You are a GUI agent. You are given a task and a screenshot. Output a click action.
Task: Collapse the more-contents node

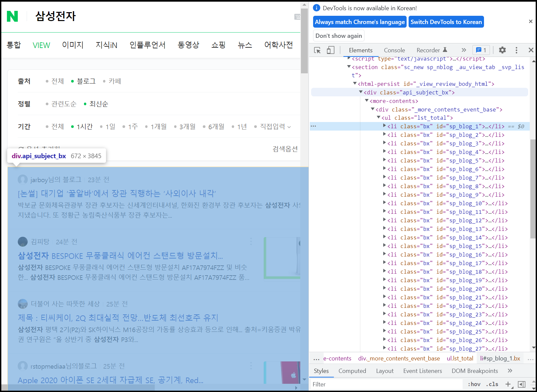(367, 101)
